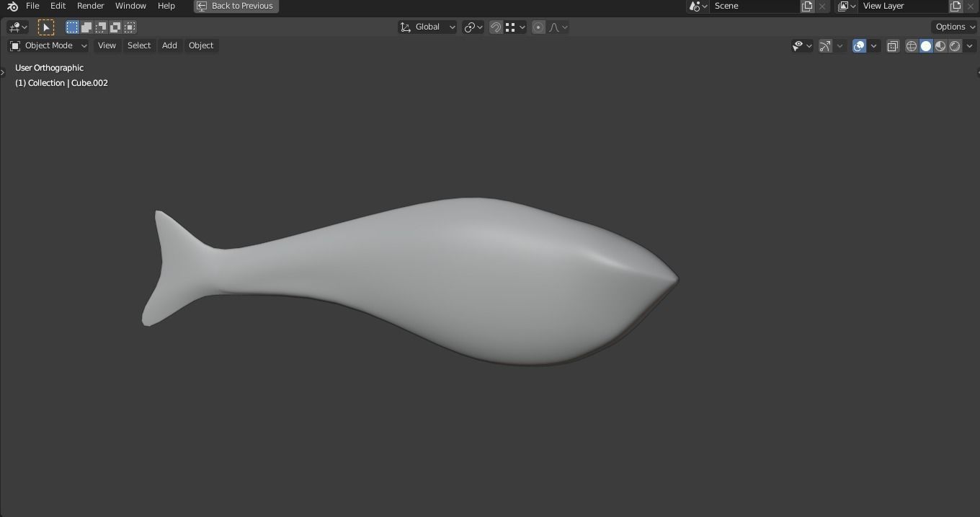The height and width of the screenshot is (517, 980).
Task: Open the Help menu
Action: click(166, 6)
